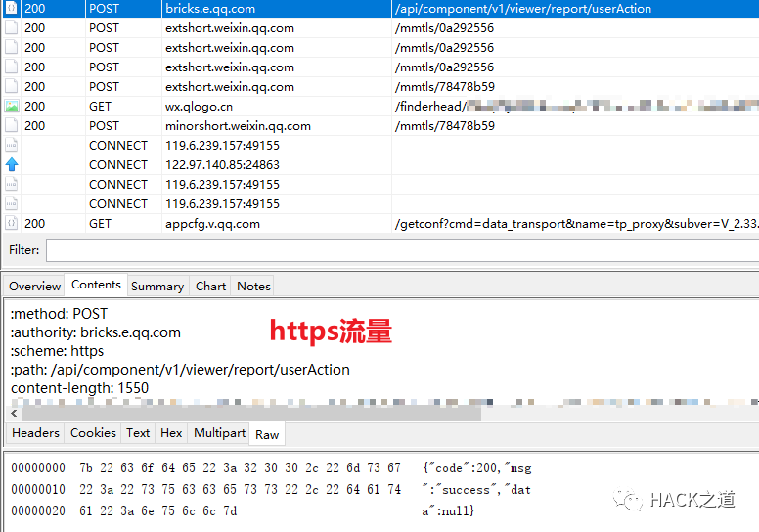
Task: Switch to the Chart tab
Action: (x=210, y=287)
